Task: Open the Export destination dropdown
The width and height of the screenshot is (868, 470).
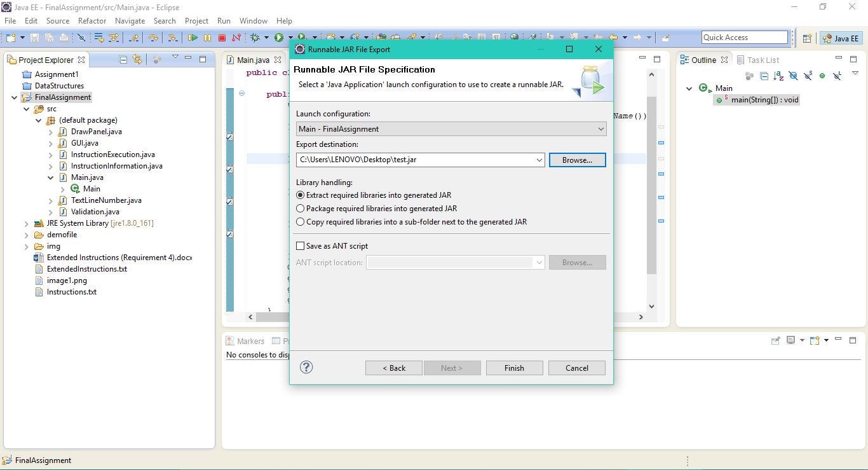Action: (x=539, y=160)
